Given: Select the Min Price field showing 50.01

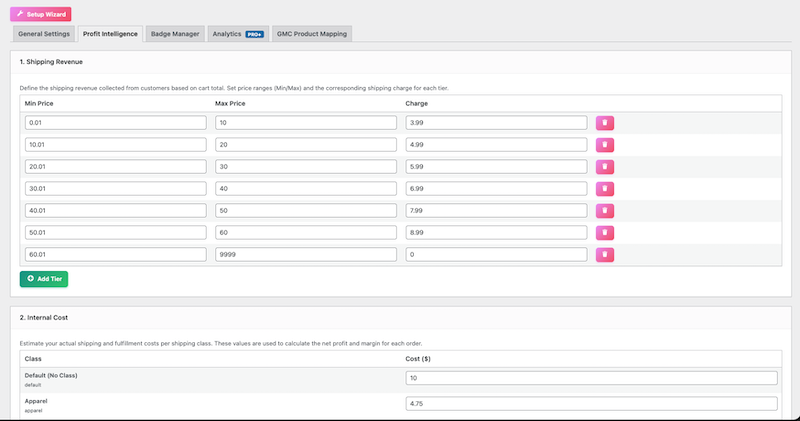Looking at the screenshot, I should [x=116, y=232].
